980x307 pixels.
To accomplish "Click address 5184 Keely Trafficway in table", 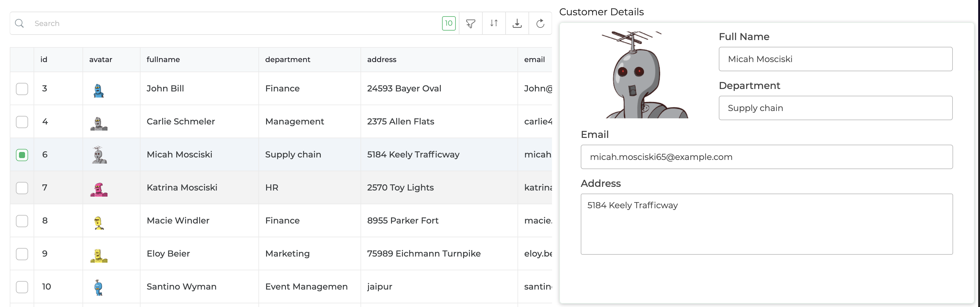I will pos(413,155).
